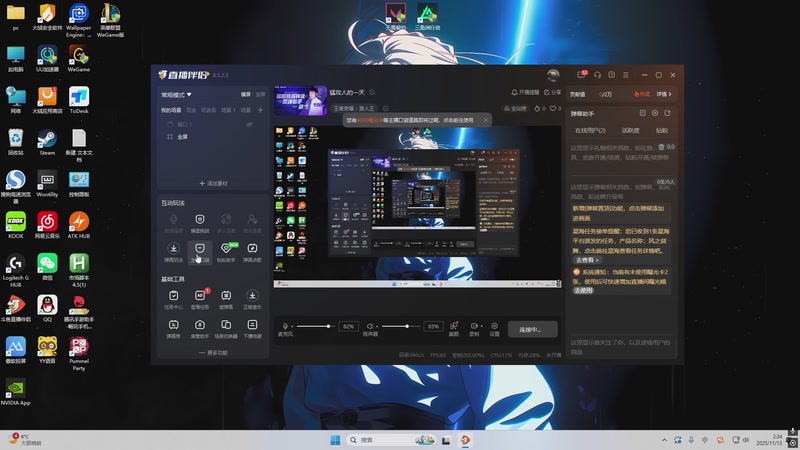Screen dimensions: 800x450
Task: Click the 连接中 streaming button
Action: tap(532, 329)
